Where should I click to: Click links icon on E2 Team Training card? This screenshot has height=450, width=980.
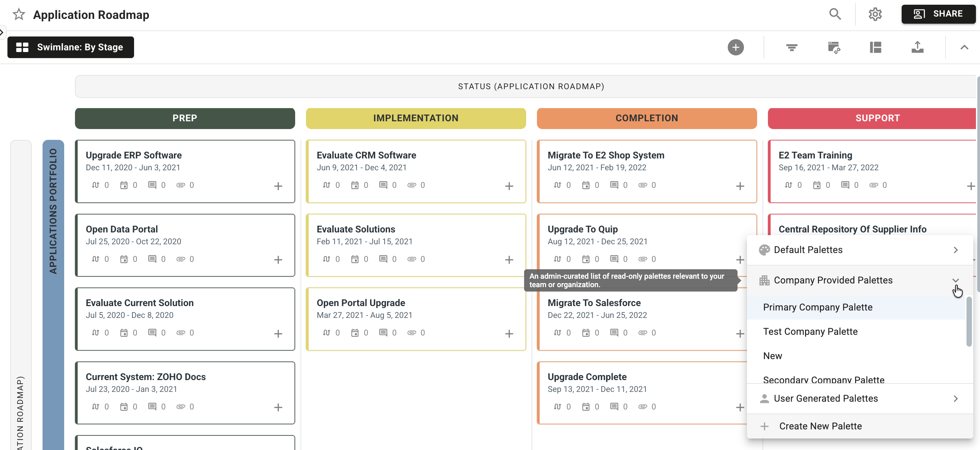tap(789, 185)
